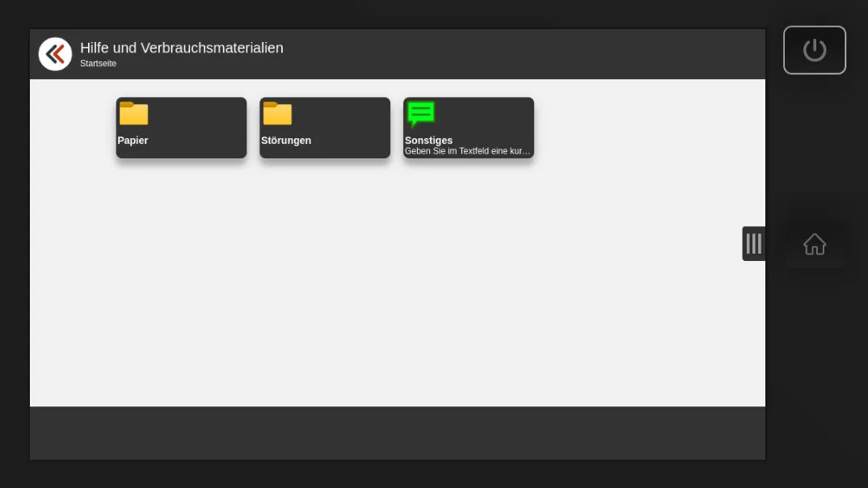Screen dimensions: 868x488
Task: Select the "Störungen" label text
Action: [x=286, y=141]
